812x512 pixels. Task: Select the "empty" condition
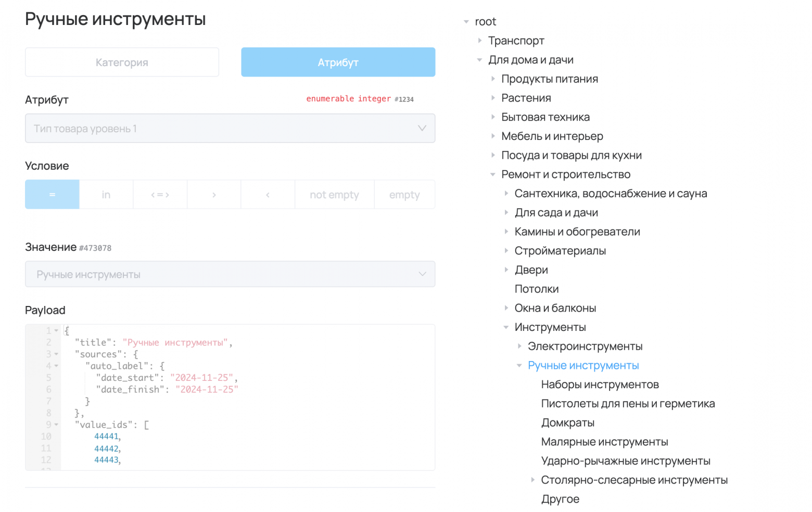click(x=404, y=194)
